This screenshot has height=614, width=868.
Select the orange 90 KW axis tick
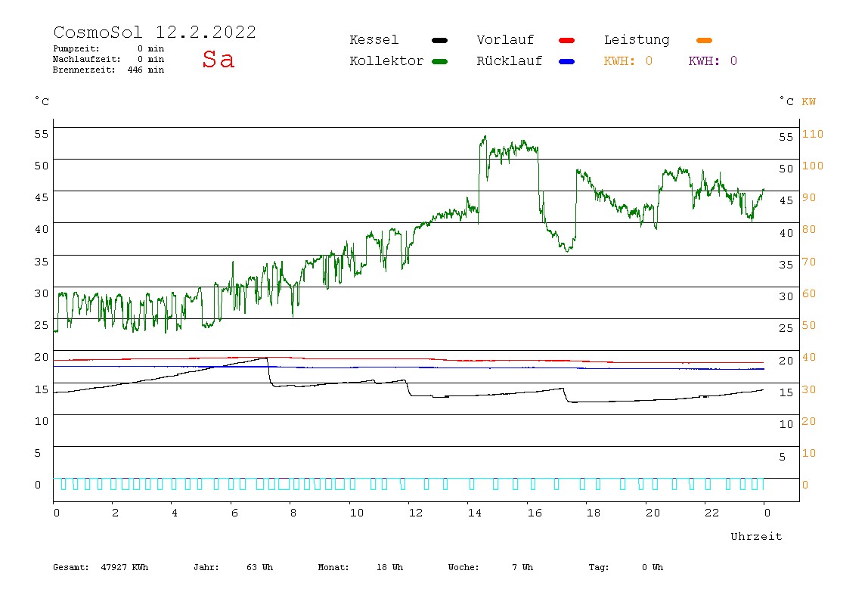809,197
